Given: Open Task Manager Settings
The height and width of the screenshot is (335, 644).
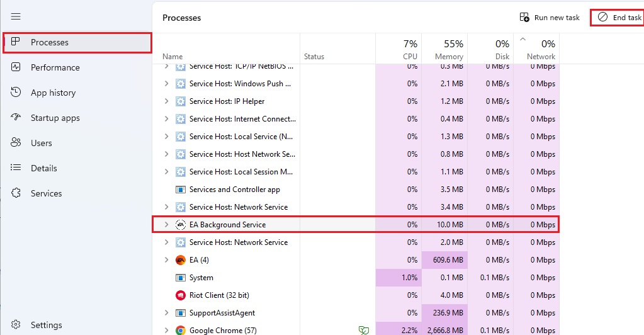Looking at the screenshot, I should (x=46, y=325).
